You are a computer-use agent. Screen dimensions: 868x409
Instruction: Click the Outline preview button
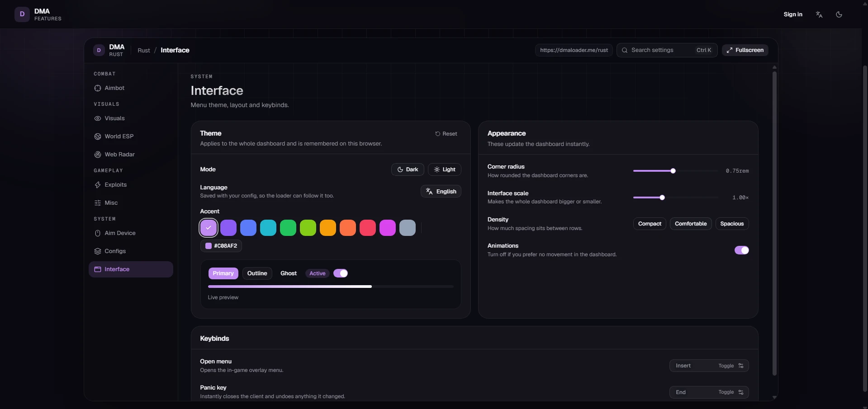pyautogui.click(x=257, y=273)
